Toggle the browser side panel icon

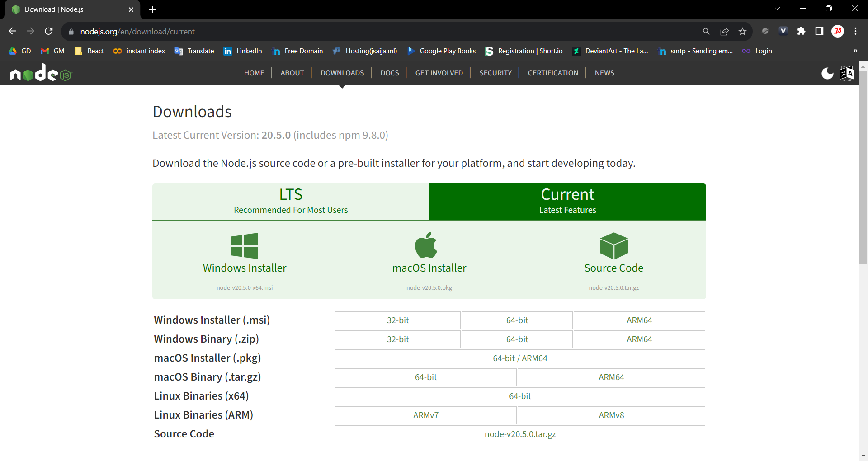pos(819,31)
